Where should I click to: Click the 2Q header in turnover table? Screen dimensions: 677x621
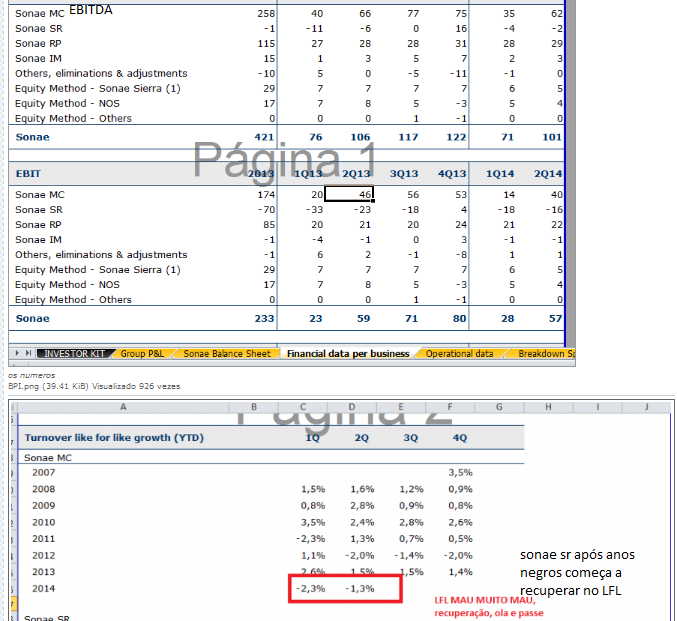[x=361, y=437]
